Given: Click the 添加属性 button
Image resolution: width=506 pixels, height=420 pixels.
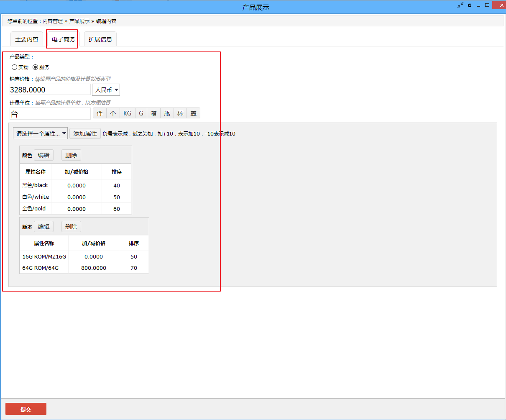Looking at the screenshot, I should click(x=85, y=133).
